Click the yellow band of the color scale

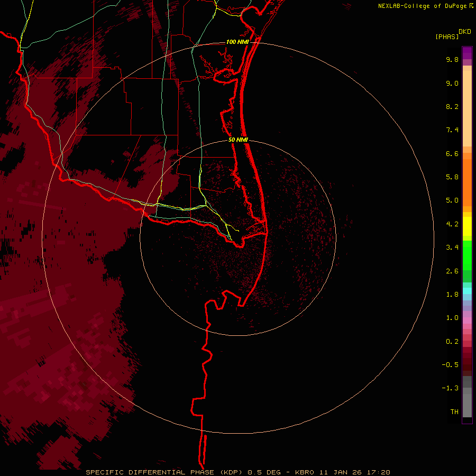tap(467, 226)
